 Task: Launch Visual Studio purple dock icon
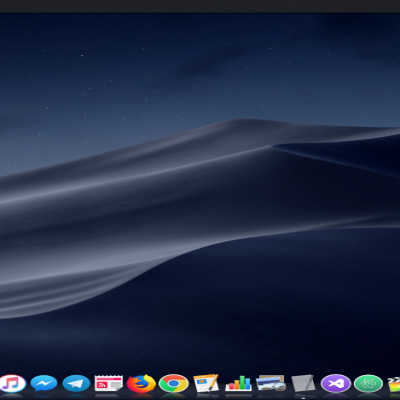point(335,384)
